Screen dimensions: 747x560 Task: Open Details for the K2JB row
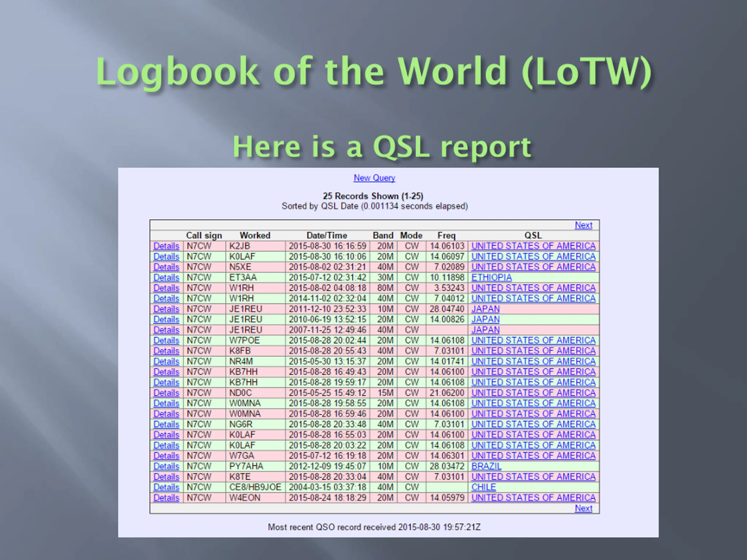(166, 246)
